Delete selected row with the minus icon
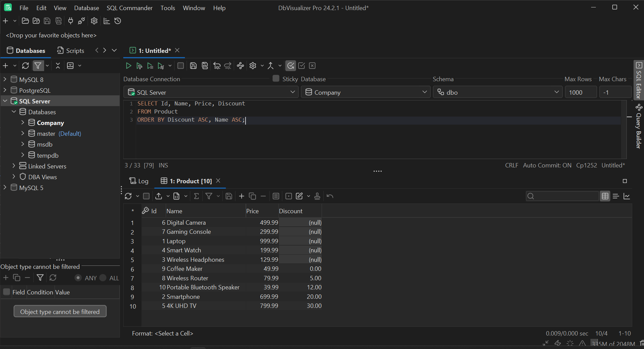The width and height of the screenshot is (644, 349). (x=263, y=196)
